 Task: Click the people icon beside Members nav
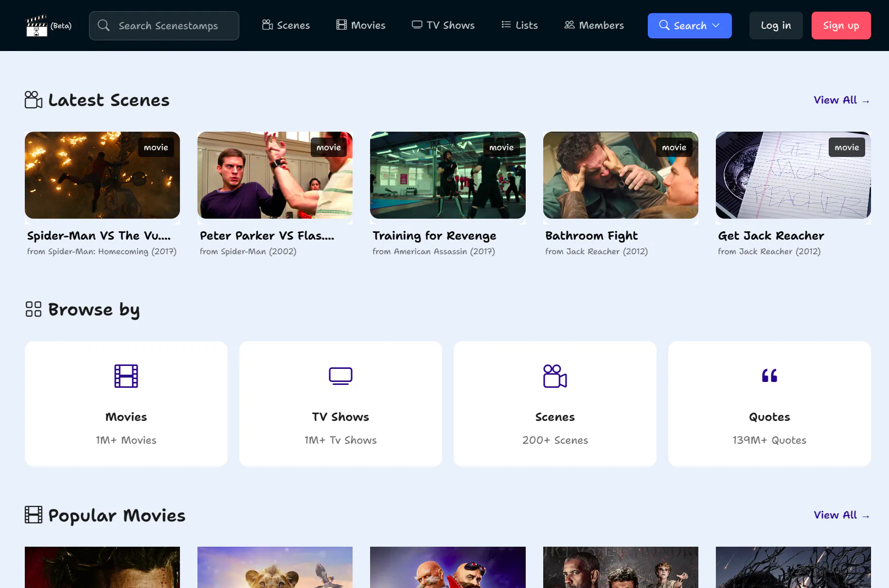(569, 25)
